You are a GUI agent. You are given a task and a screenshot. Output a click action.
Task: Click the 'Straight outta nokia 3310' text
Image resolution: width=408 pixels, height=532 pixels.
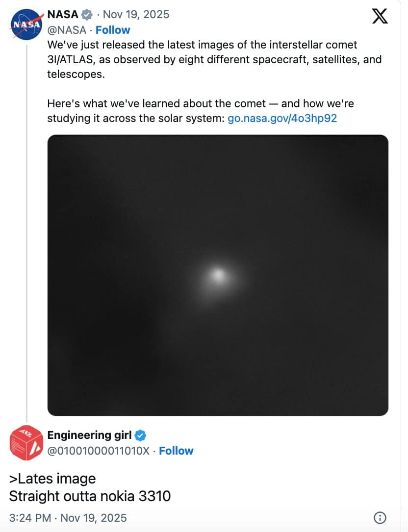coord(90,496)
